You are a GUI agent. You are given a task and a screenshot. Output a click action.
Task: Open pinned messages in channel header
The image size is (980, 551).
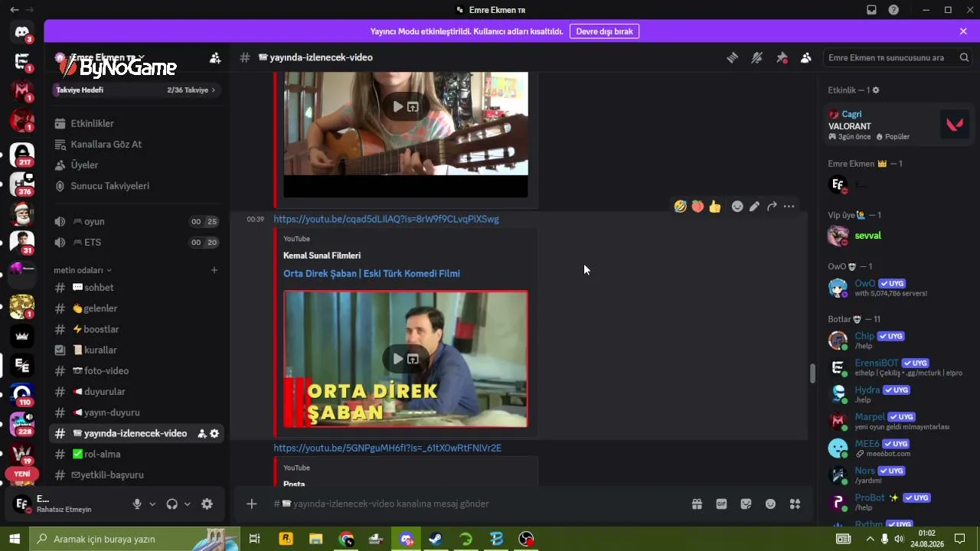782,57
